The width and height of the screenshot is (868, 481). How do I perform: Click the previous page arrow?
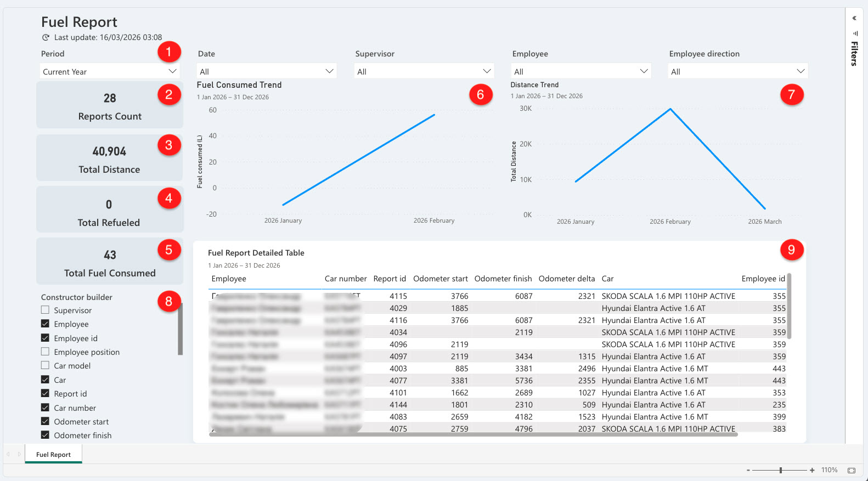(8, 454)
